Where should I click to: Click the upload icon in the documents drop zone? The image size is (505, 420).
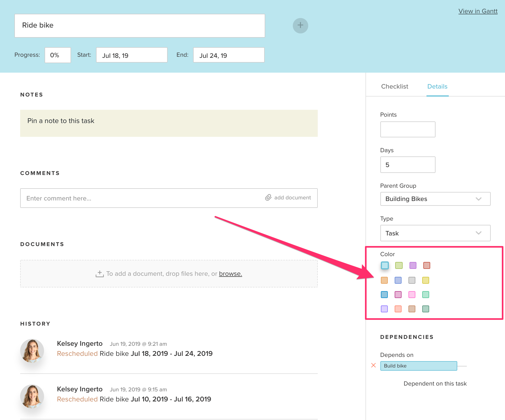(x=99, y=273)
